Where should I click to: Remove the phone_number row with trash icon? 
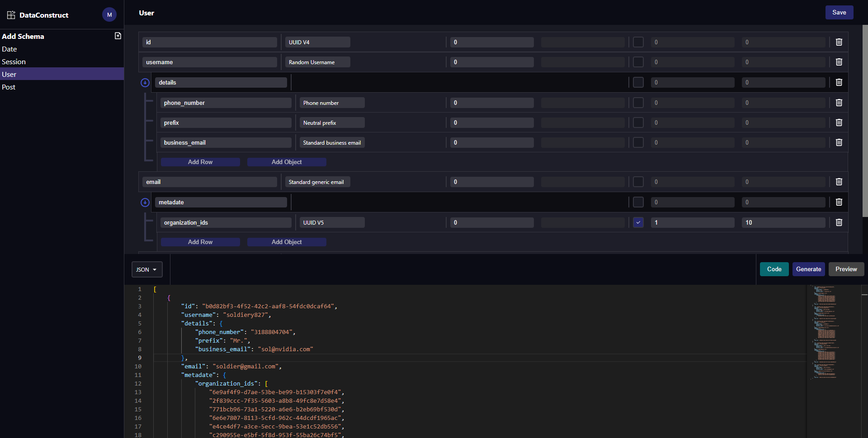(839, 103)
